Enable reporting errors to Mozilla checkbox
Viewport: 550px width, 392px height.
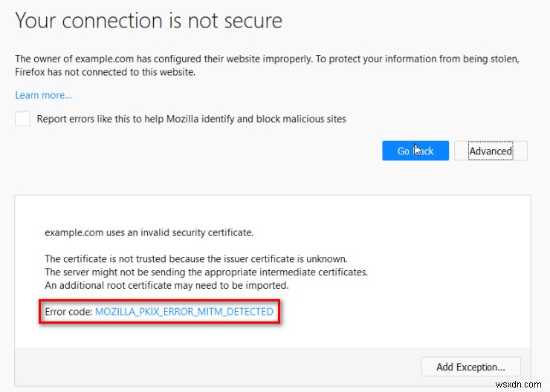click(x=22, y=119)
